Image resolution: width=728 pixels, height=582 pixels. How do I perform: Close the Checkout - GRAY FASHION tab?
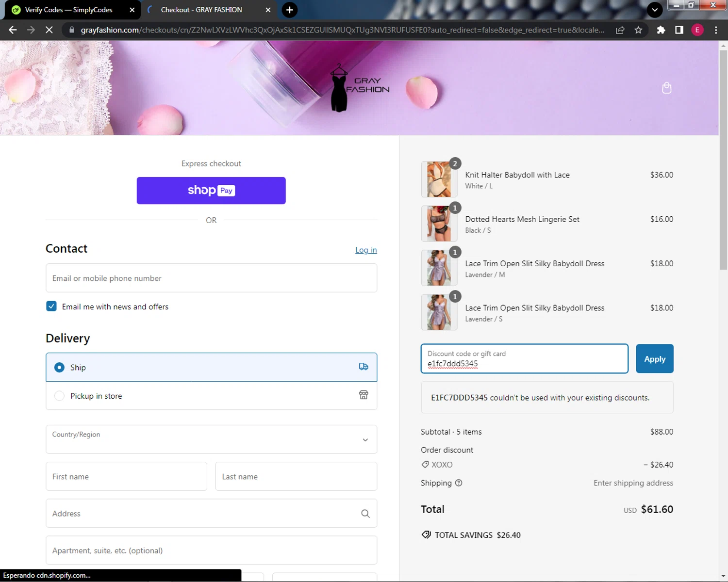pyautogui.click(x=268, y=10)
